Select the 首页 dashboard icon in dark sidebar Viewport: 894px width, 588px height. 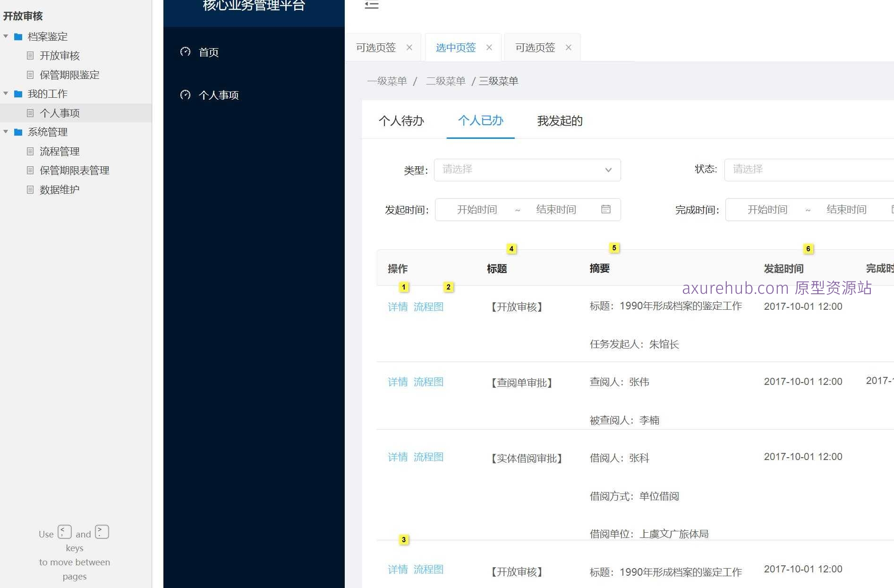point(185,52)
